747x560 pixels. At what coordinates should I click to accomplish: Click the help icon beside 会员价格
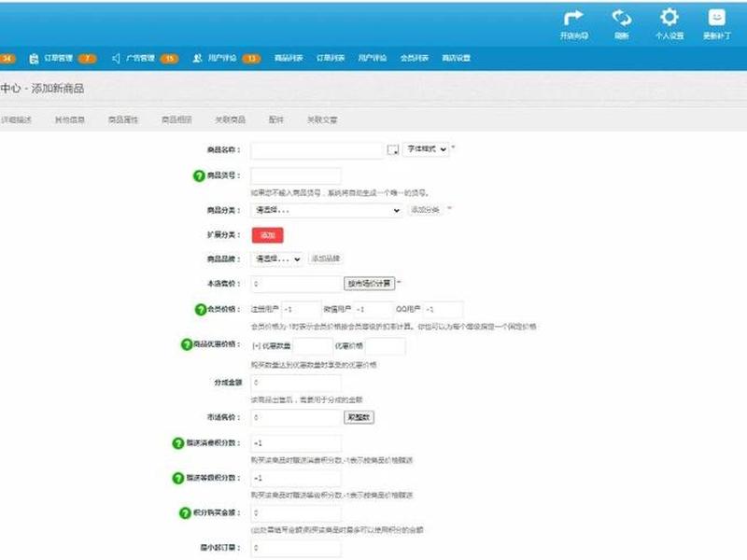(x=201, y=310)
